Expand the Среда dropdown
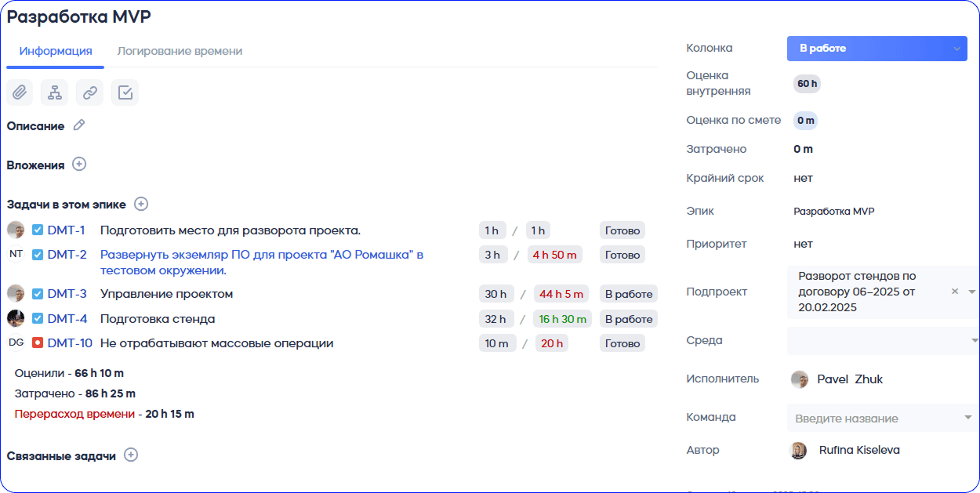The width and height of the screenshot is (980, 493). click(883, 340)
